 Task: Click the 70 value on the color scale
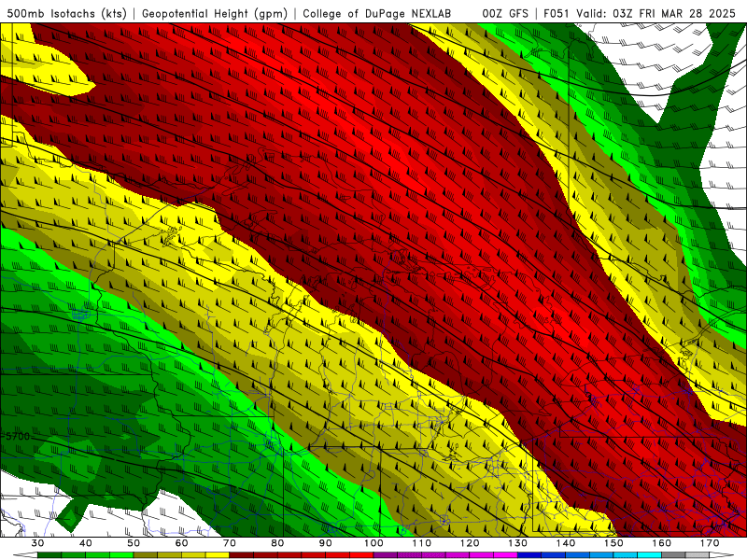230,543
